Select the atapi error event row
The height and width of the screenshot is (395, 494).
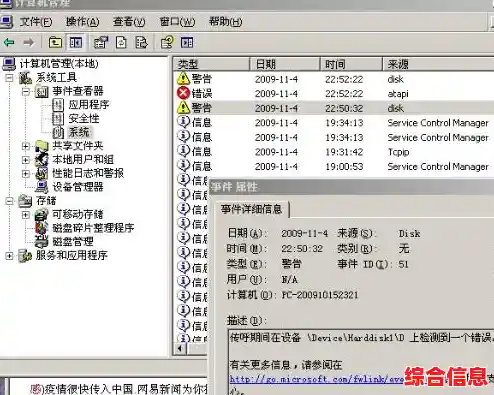tap(334, 93)
